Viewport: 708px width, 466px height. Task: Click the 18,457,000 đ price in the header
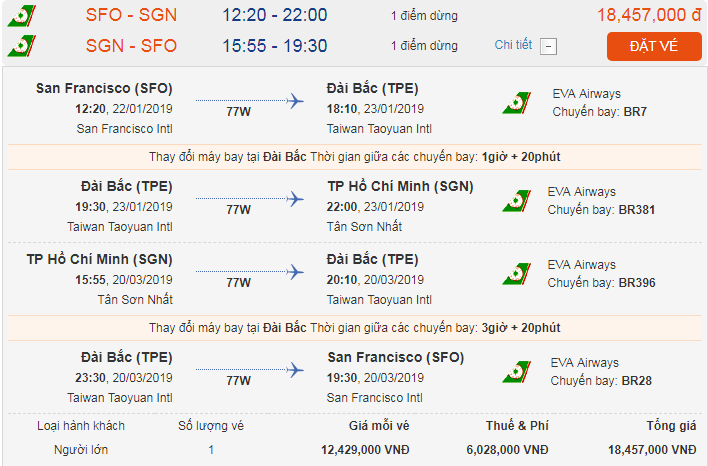click(x=649, y=15)
